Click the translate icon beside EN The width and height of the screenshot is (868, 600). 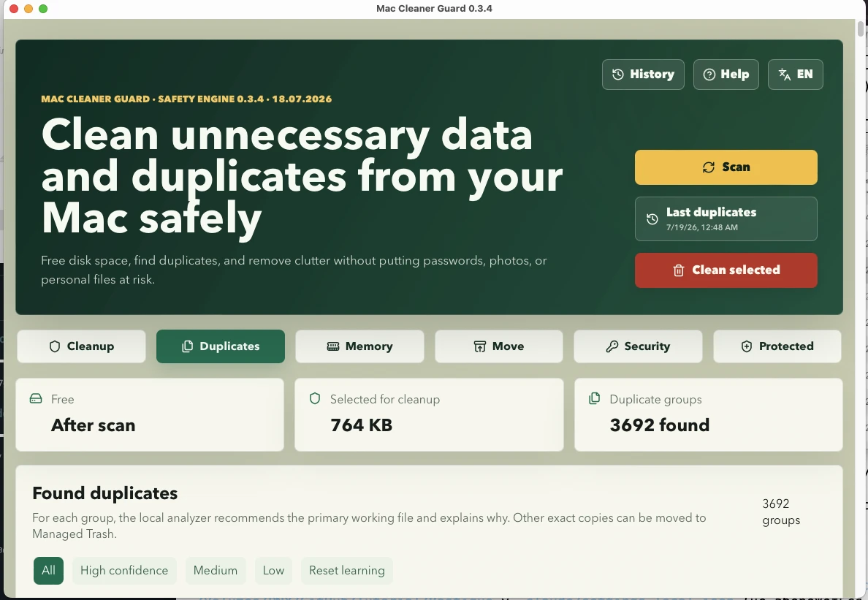click(x=785, y=74)
